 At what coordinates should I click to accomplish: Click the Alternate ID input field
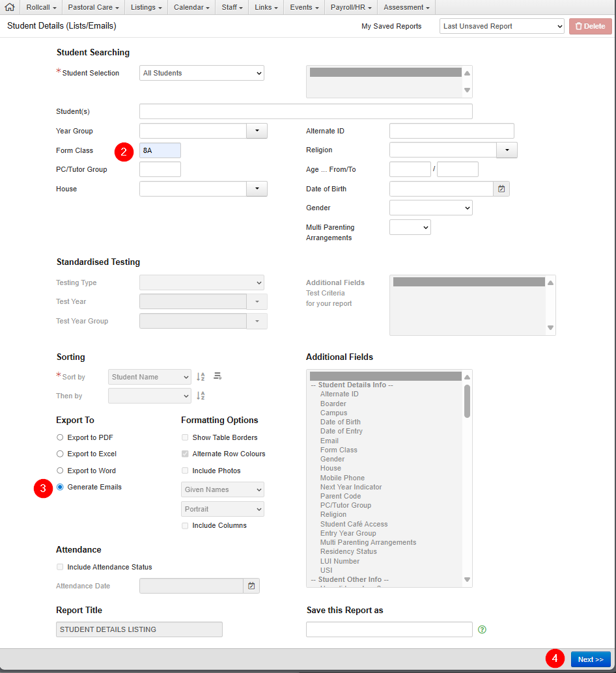pos(452,131)
